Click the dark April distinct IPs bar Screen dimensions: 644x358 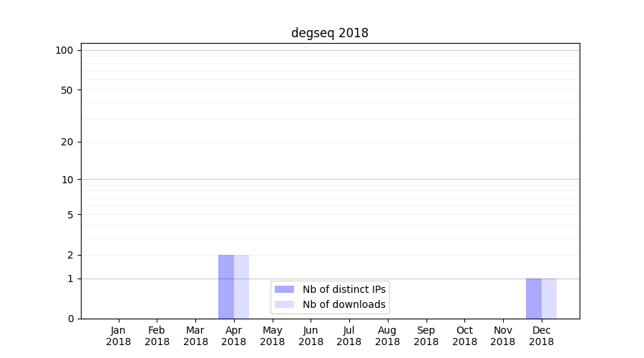point(226,286)
